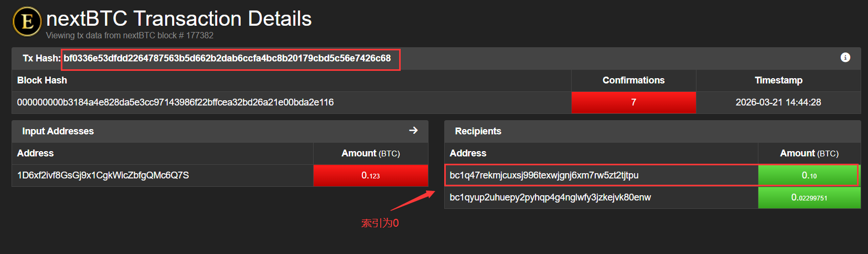This screenshot has width=868, height=254.
Task: Click the transaction hash bf0336e5... text
Action: click(227, 58)
